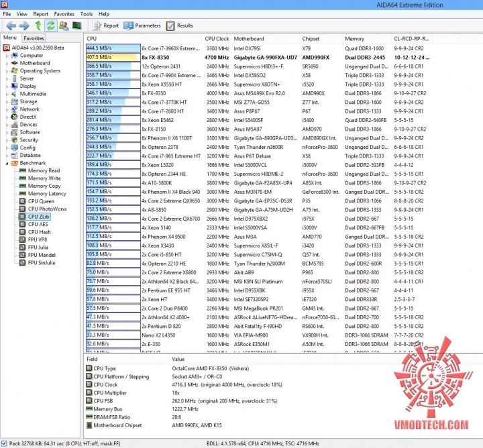
Task: Expand the Server tree node
Action: coord(7,79)
